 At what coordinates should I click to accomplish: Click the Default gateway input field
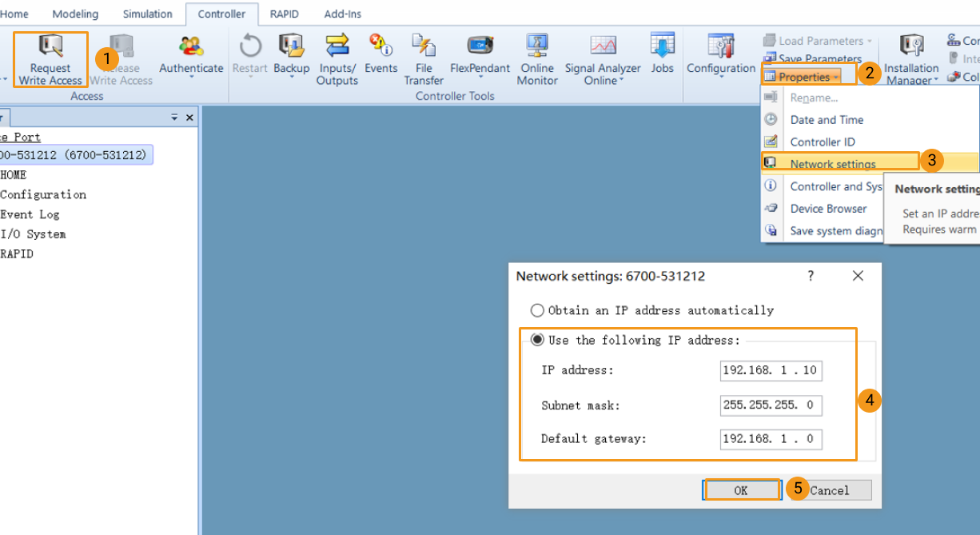(x=771, y=439)
